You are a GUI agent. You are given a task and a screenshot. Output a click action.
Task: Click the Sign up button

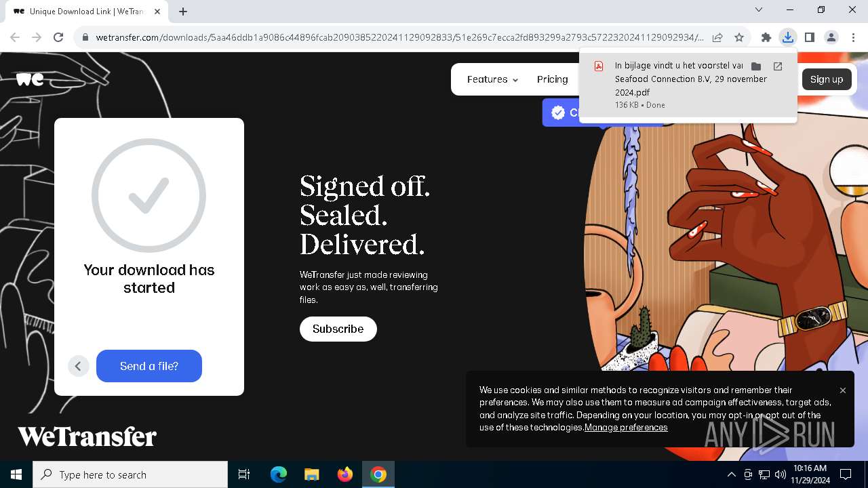point(827,79)
